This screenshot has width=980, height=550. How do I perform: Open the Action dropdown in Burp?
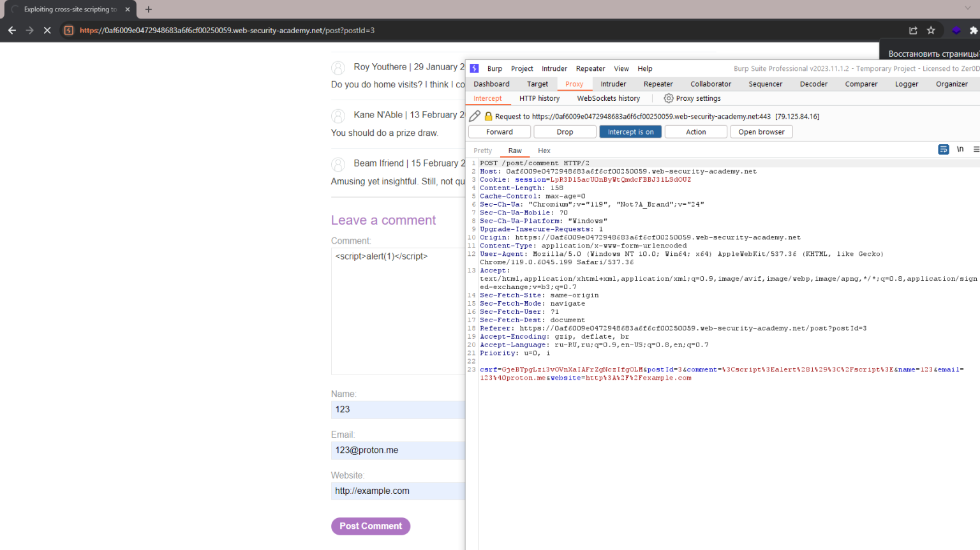coord(695,131)
